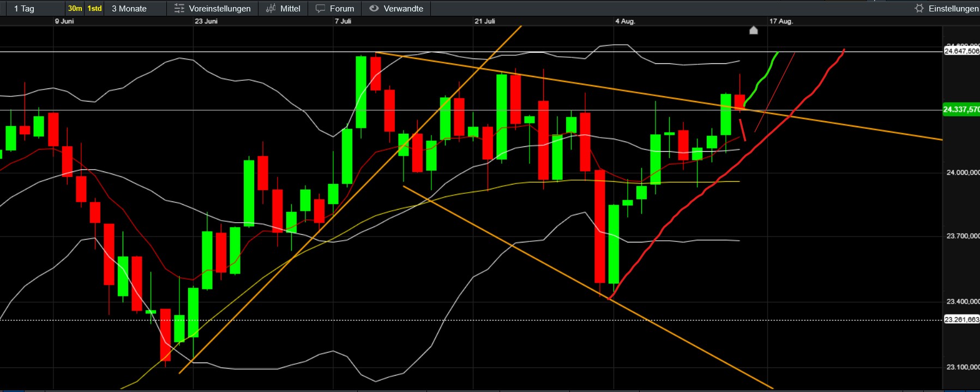This screenshot has height=392, width=980.
Task: Select the 1 Tag timeframe
Action: (24, 9)
